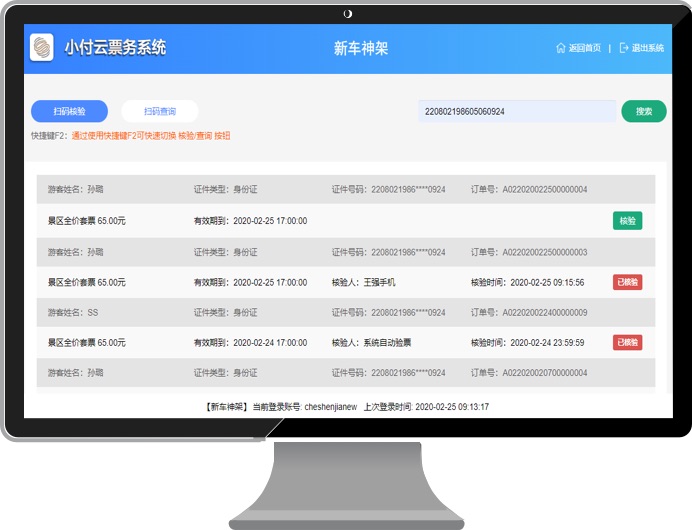
Task: Select the 退出系统 link text
Action: click(648, 48)
